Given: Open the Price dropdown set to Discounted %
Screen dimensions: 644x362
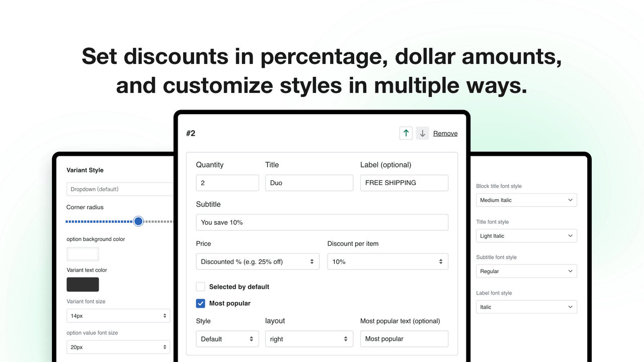Looking at the screenshot, I should 257,261.
